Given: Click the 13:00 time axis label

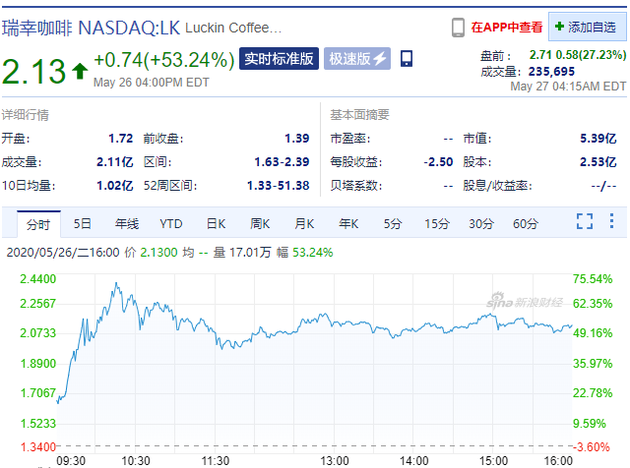Looking at the screenshot, I should (334, 461).
